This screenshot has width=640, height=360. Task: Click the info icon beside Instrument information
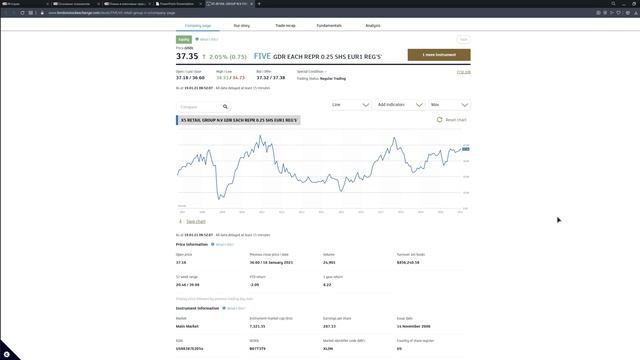tap(224, 308)
